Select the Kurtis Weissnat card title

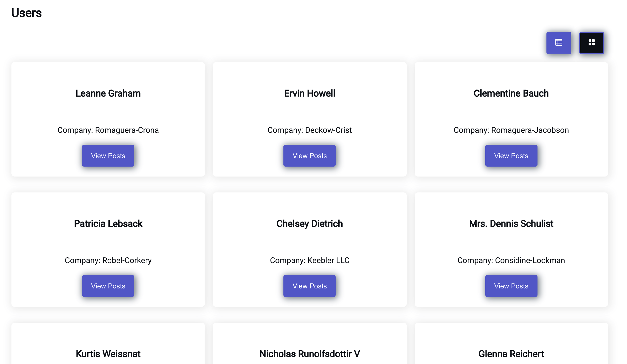108,354
